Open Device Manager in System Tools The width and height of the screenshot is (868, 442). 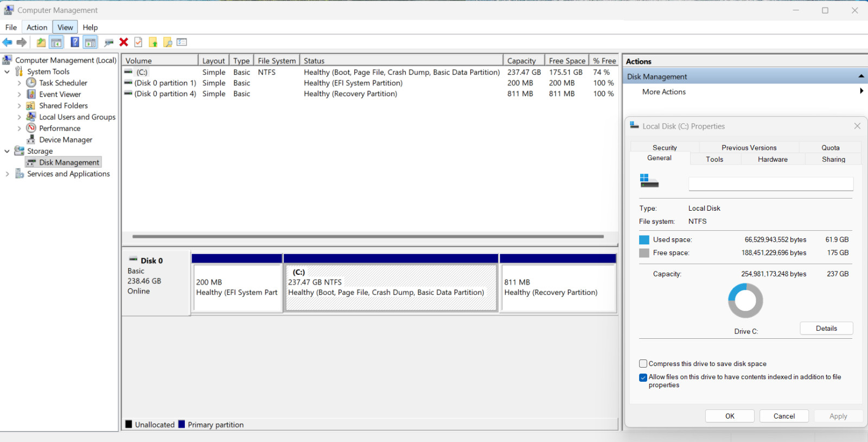[66, 140]
